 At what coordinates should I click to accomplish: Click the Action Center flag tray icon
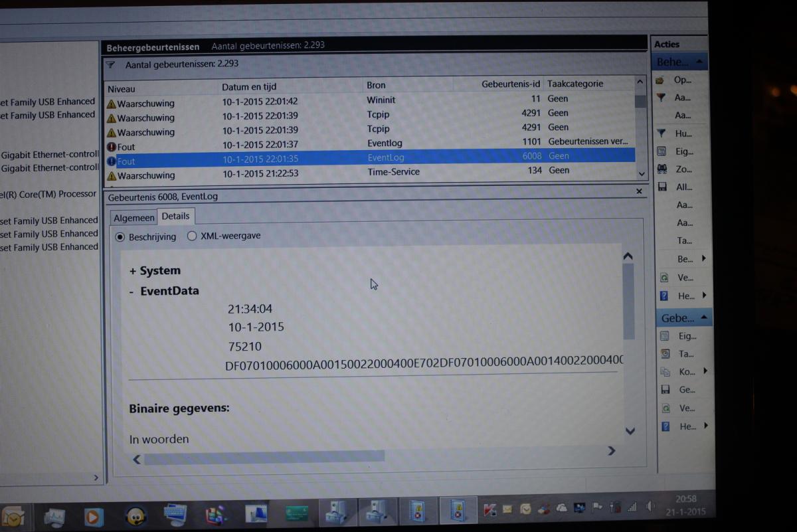click(x=598, y=507)
